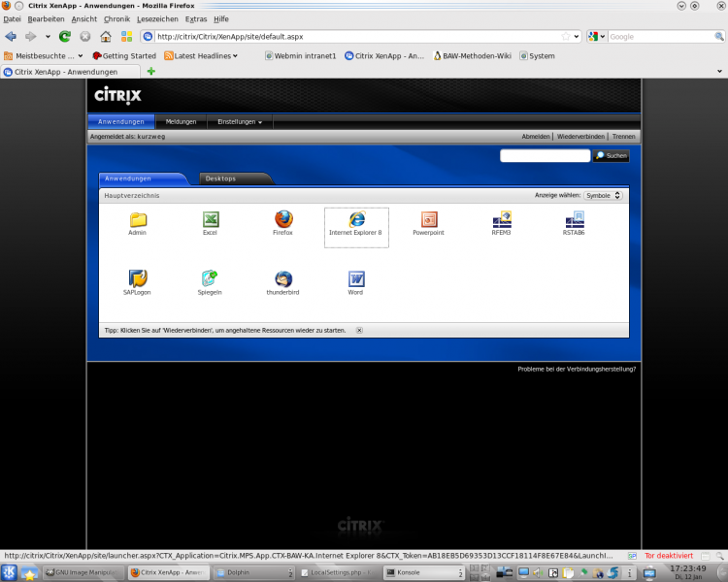Screen dimensions: 728x582
Task: Open BAW-Methoden-Wiki bookmark
Action: tap(472, 55)
